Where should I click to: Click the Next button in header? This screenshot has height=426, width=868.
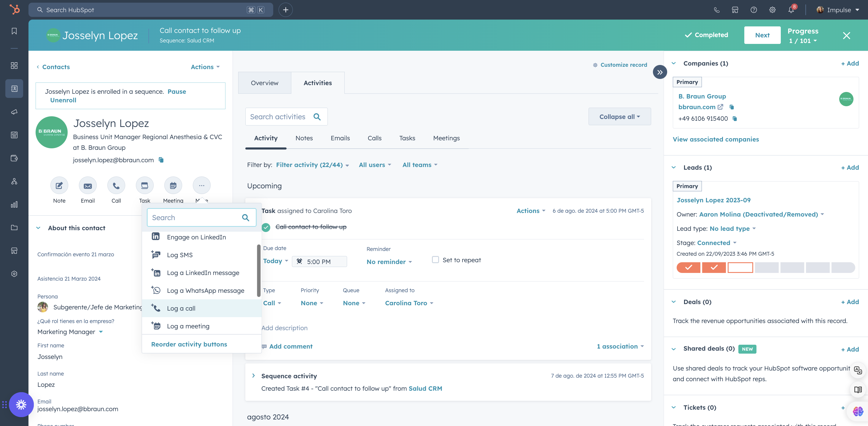(762, 35)
